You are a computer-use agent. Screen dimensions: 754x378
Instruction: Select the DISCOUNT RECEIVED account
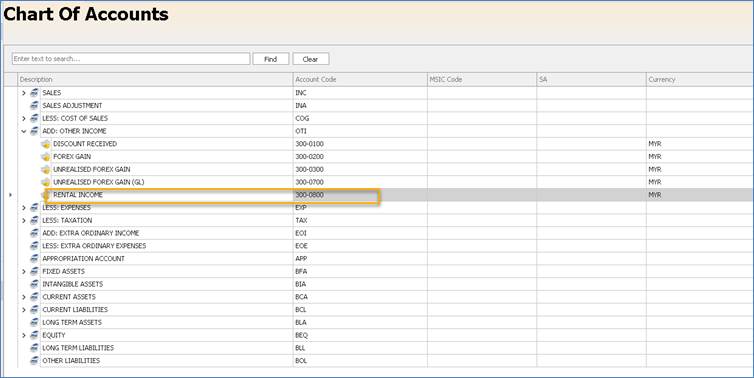tap(85, 144)
